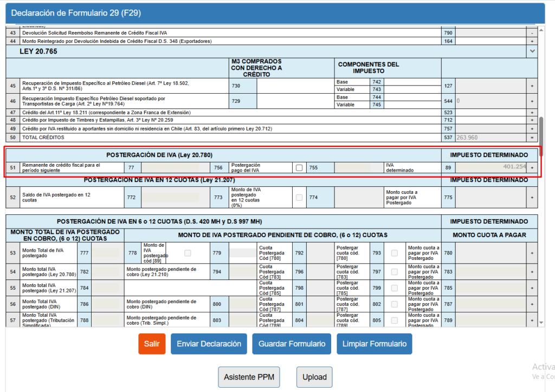
Task: Click the Base component field for code 742
Action: pos(412,82)
